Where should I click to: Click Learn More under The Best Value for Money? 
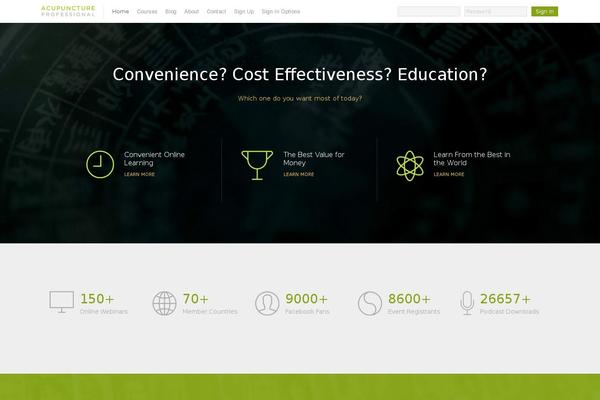click(298, 174)
